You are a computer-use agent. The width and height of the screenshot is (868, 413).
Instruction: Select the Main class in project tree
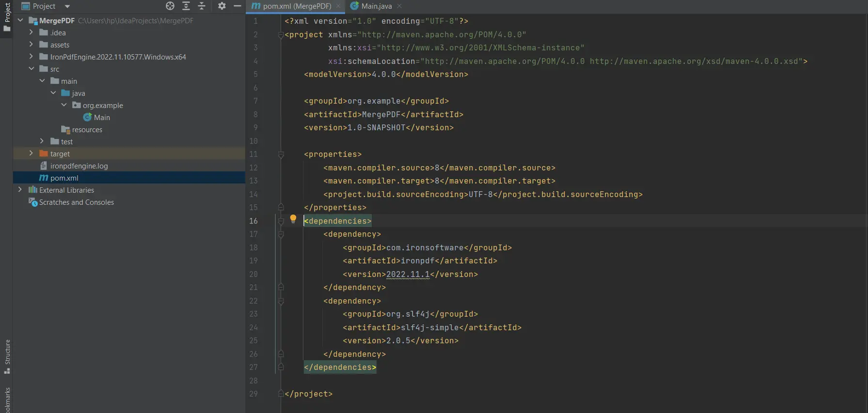click(102, 118)
